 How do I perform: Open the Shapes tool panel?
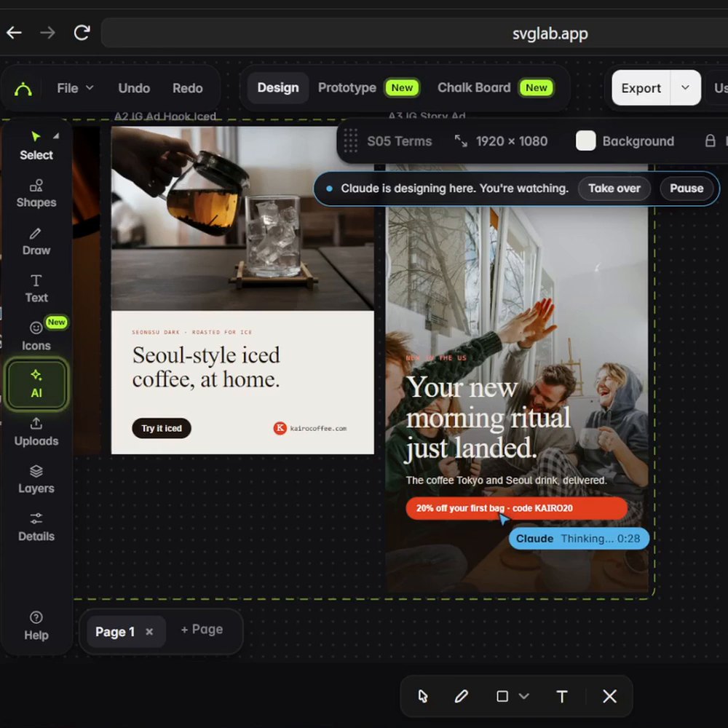click(36, 194)
